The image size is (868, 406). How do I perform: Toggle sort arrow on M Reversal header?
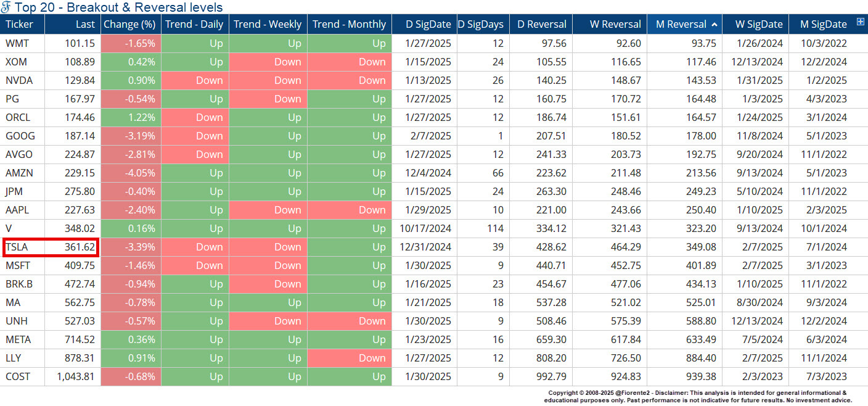point(714,25)
